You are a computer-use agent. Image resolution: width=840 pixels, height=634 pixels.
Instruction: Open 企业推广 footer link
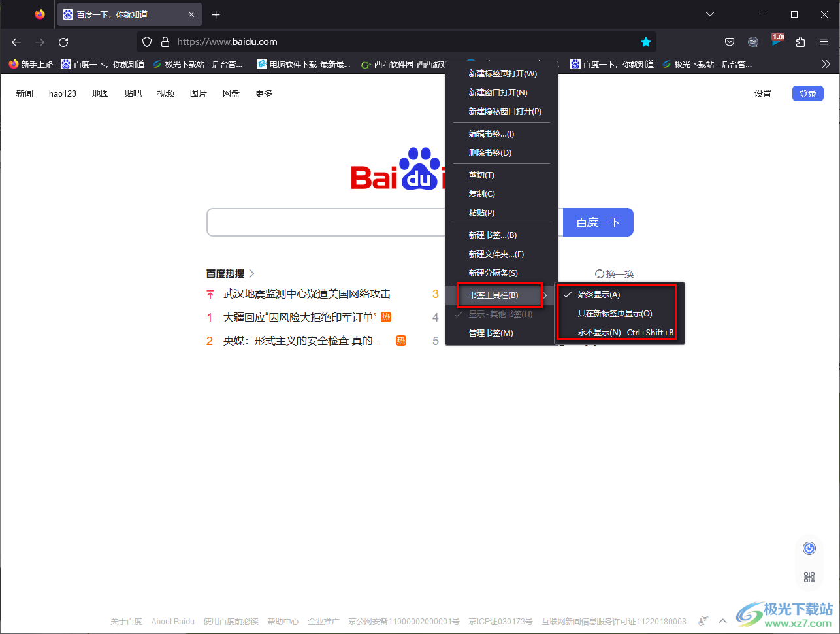click(x=323, y=622)
